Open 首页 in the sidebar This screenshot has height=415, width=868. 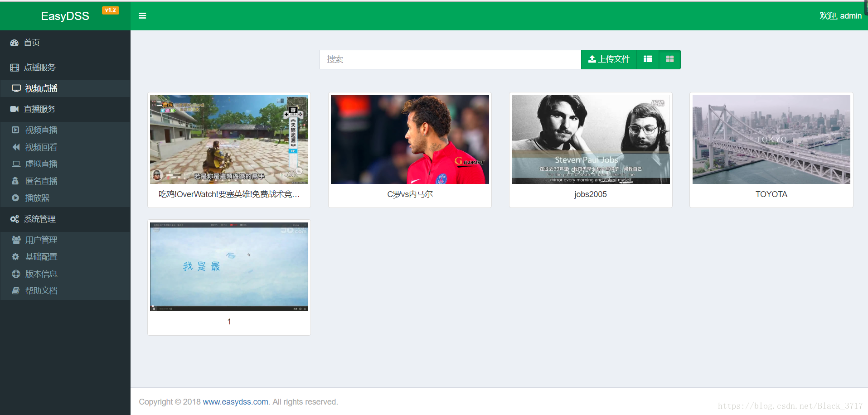coord(65,43)
